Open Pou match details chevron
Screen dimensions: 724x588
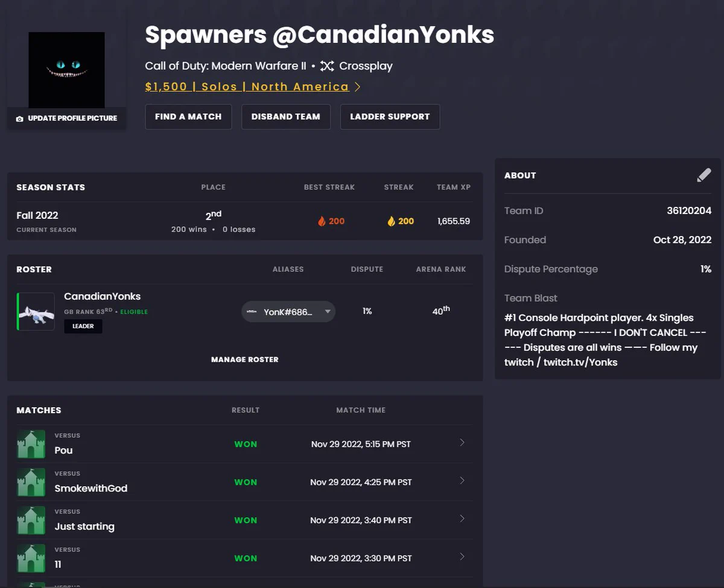tap(462, 443)
